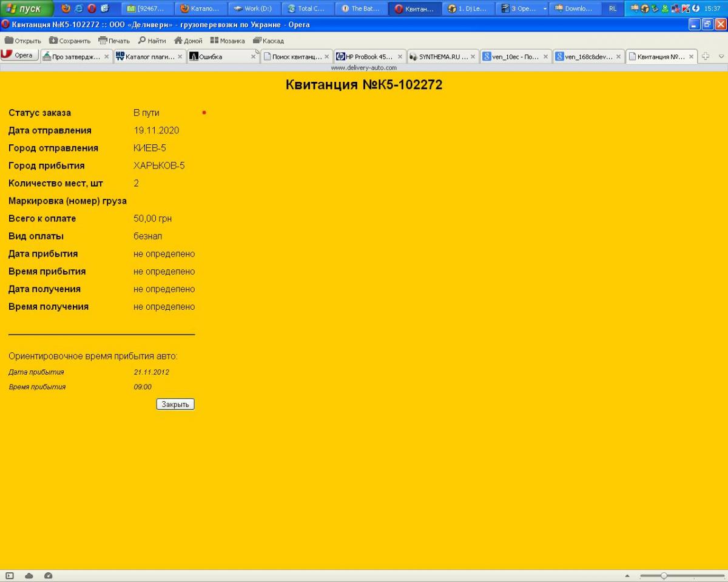Arrange windows with Мозаика

point(227,41)
